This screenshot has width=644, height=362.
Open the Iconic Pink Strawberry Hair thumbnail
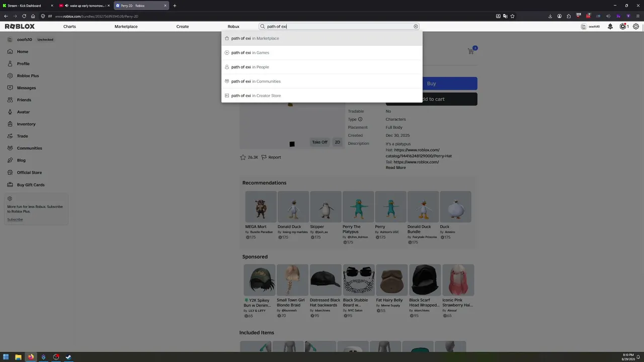click(458, 280)
